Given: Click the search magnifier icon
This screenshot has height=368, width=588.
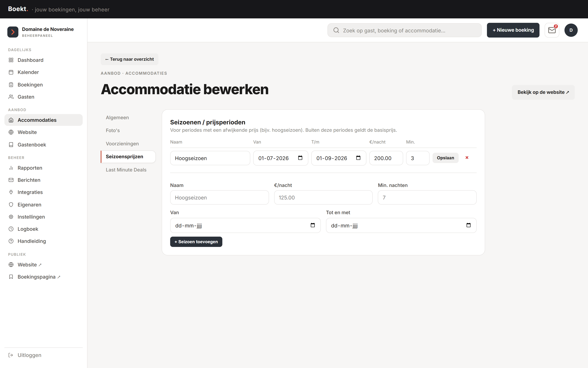Looking at the screenshot, I should [x=336, y=30].
